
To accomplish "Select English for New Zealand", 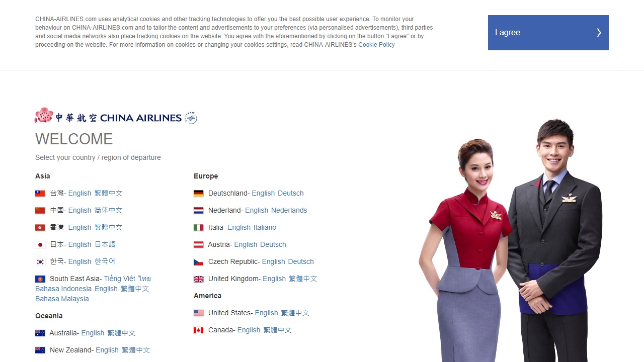I will (107, 350).
